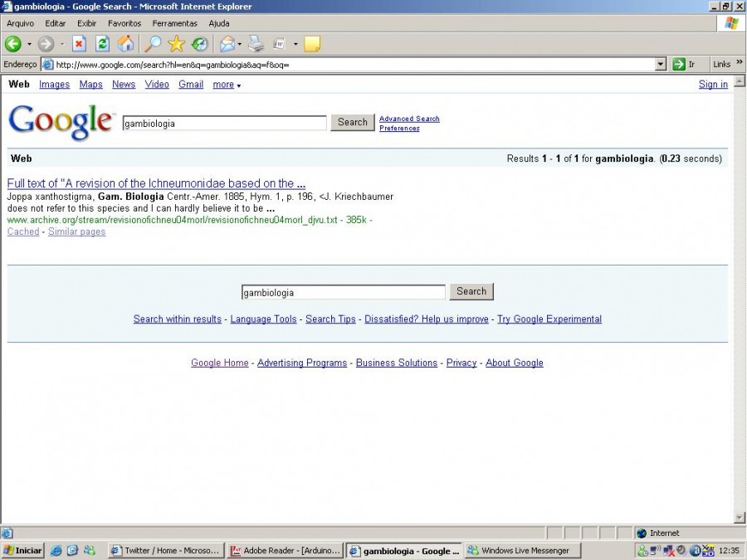
Task: Open the Gmail link
Action: coord(191,85)
